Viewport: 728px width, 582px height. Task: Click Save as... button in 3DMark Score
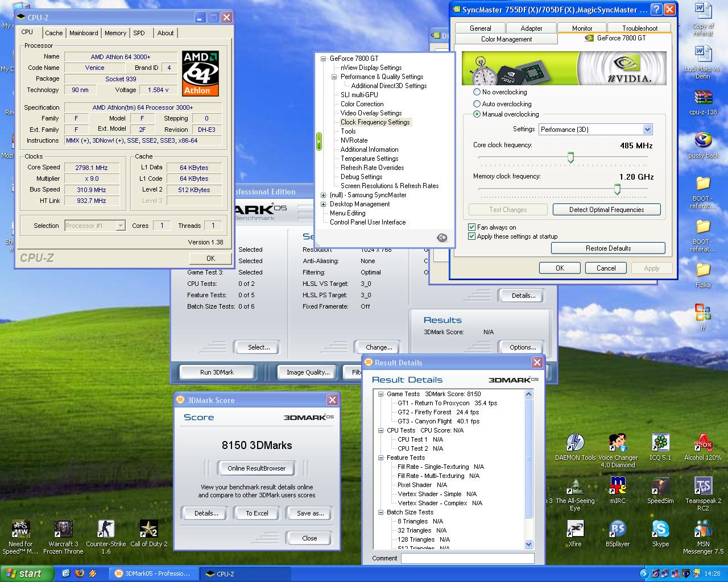click(310, 513)
